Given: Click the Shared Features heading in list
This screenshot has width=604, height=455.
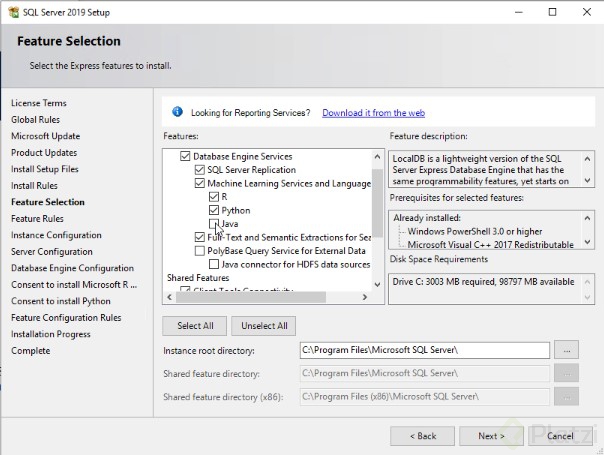Looking at the screenshot, I should (198, 278).
